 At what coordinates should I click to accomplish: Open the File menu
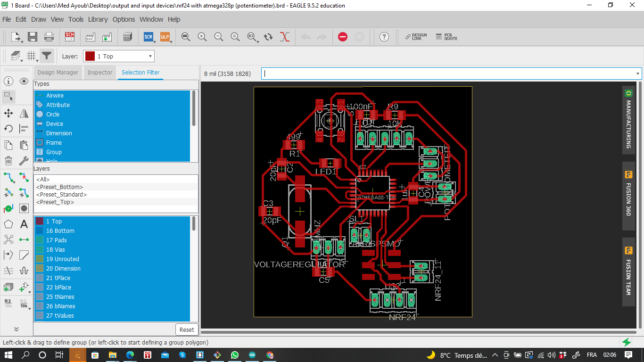(7, 19)
